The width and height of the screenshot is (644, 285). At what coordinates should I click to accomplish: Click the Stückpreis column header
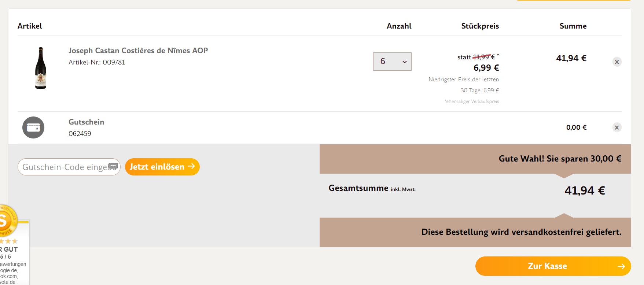click(x=480, y=26)
